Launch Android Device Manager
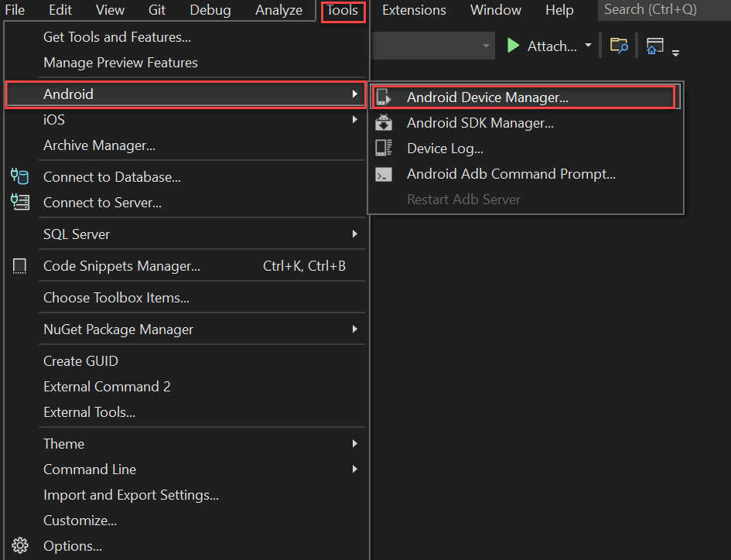This screenshot has height=560, width=731. (x=525, y=97)
